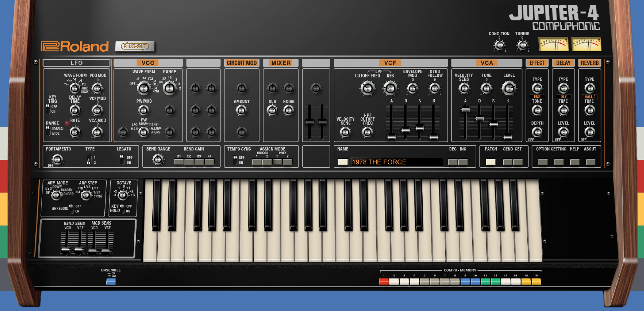The width and height of the screenshot is (644, 311).
Task: Click the LFO Rate knob
Action: pyautogui.click(x=75, y=132)
